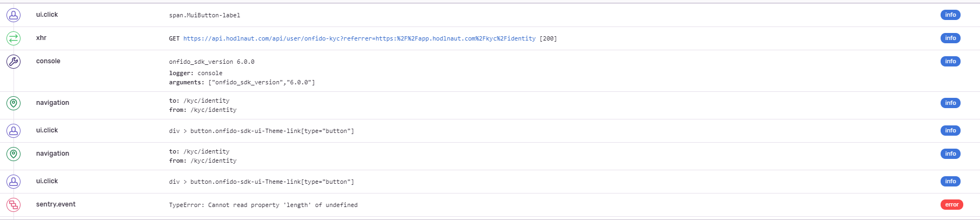Click the red error badge

coord(952,204)
